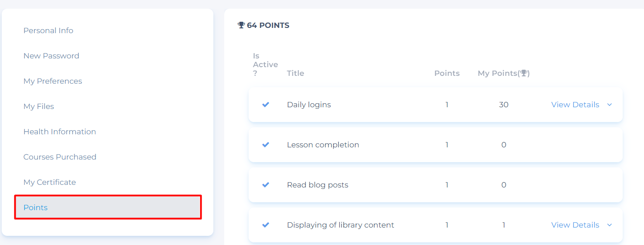
Task: Click active checkmark for Displaying of library content
Action: [x=266, y=225]
